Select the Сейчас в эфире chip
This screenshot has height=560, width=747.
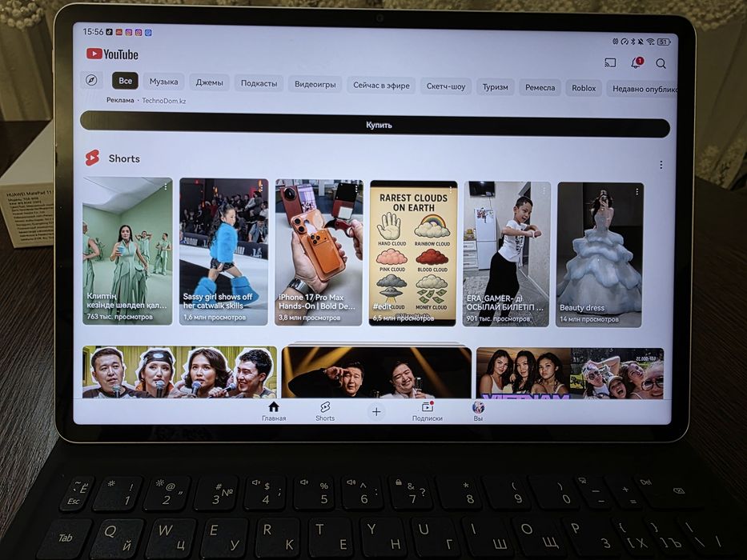[381, 86]
